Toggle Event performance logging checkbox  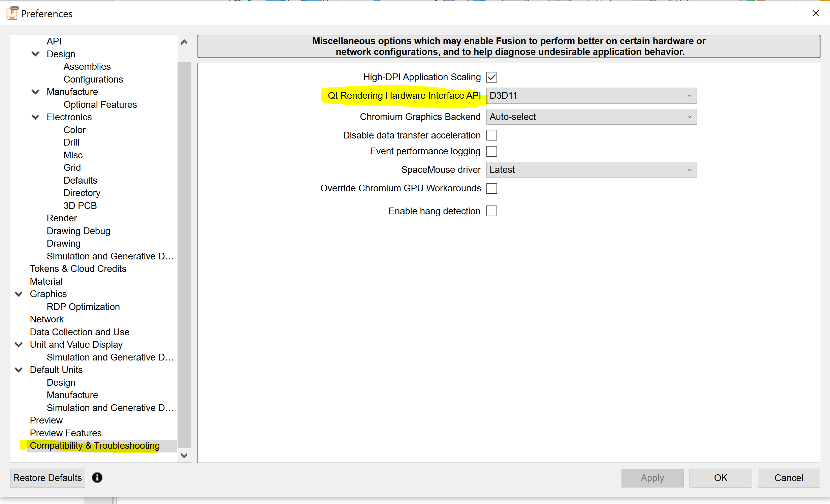(491, 151)
